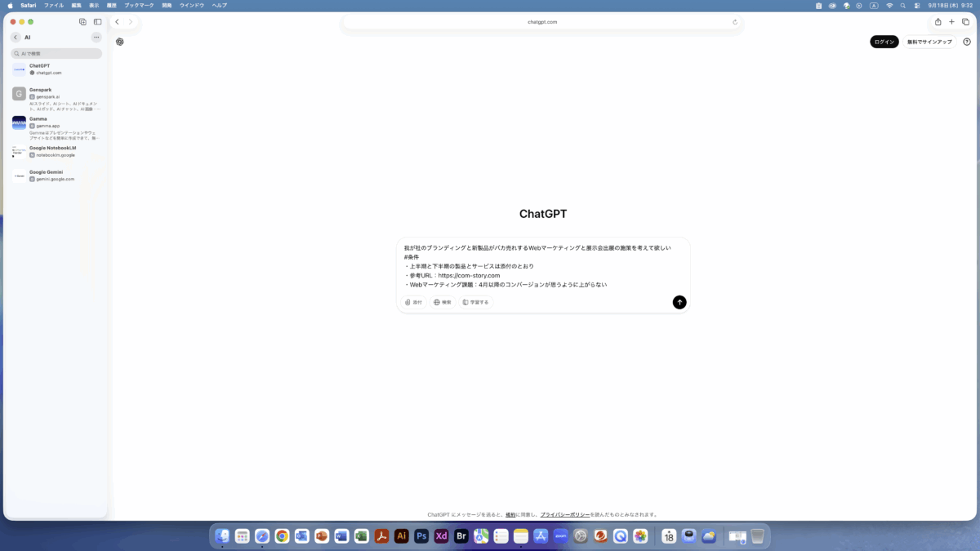Click the 添付 attach button

pos(414,302)
